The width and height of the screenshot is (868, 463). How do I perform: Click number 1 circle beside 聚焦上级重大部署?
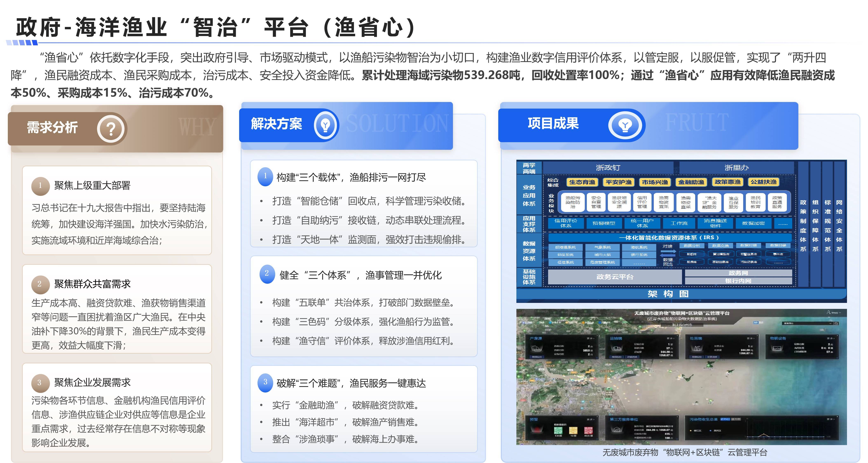(40, 186)
